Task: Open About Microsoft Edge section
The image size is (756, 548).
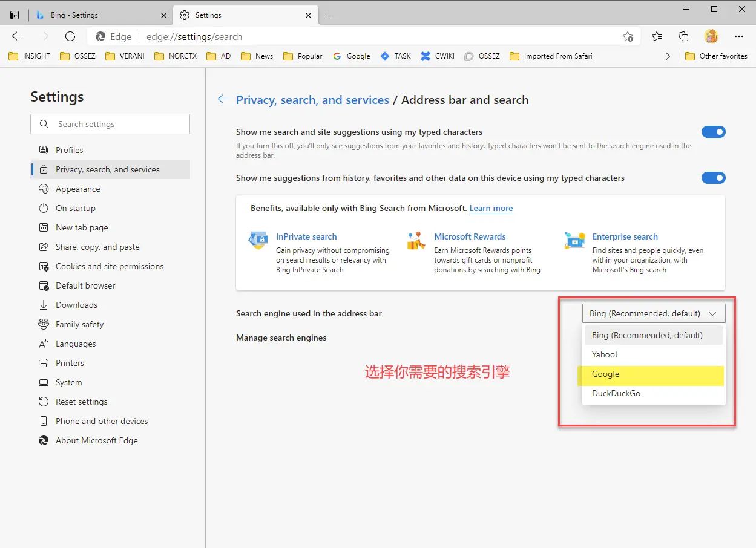Action: click(110, 440)
